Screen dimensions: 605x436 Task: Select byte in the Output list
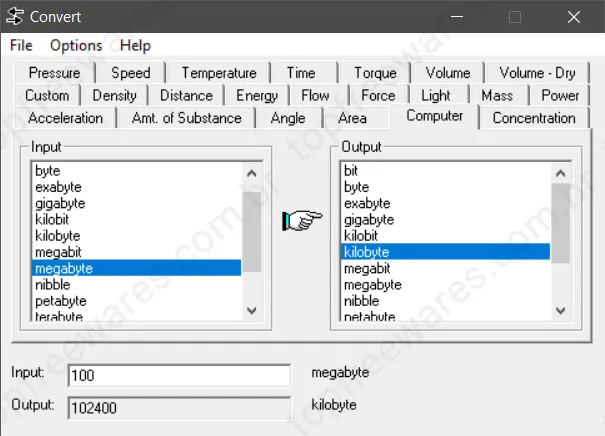[446, 187]
